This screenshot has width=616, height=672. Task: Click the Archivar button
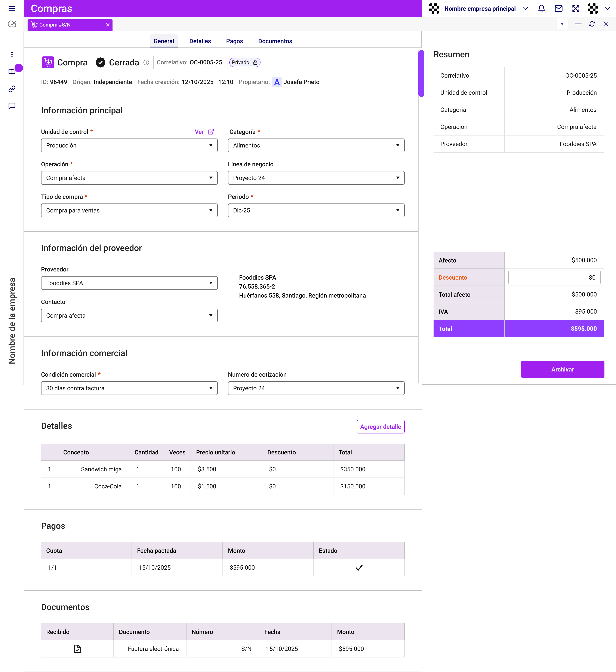click(563, 369)
